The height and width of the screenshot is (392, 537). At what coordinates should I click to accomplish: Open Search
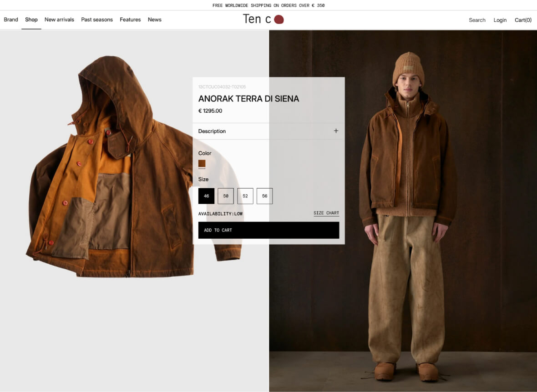click(x=477, y=20)
